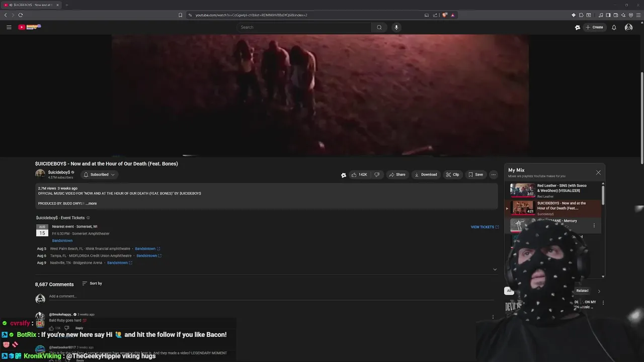Click the Brave Shields lion icon

point(445,15)
